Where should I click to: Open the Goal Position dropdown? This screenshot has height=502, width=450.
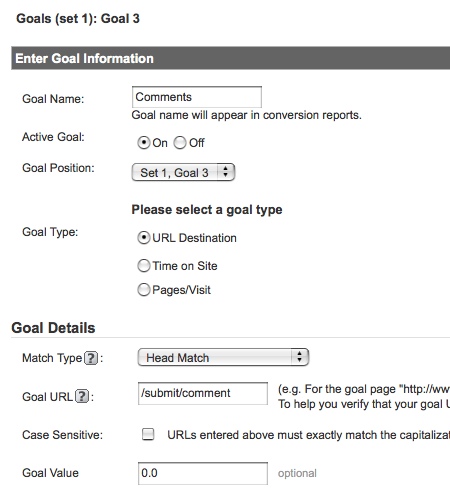[183, 172]
